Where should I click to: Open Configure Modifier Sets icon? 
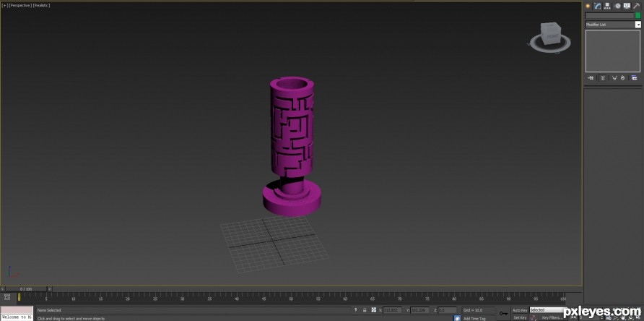click(x=634, y=78)
